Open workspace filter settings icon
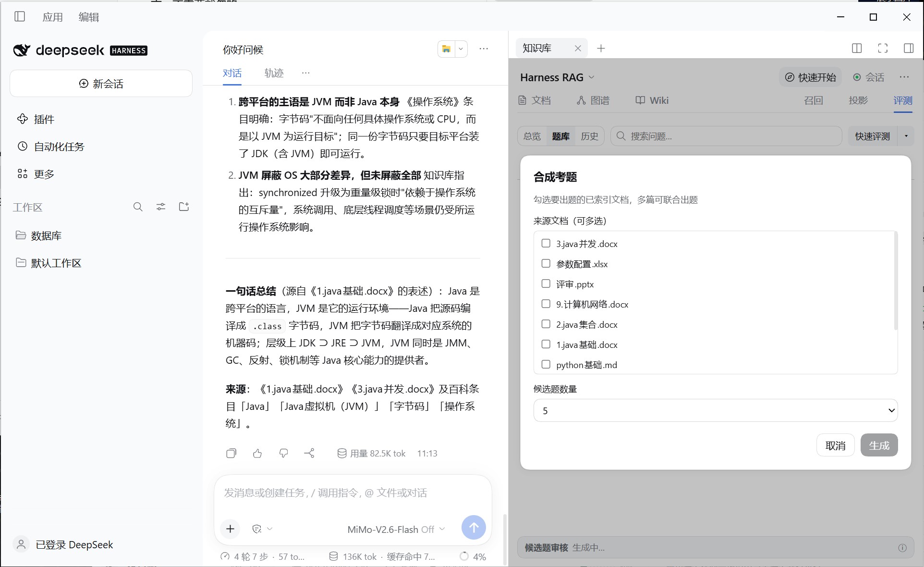This screenshot has width=924, height=567. (161, 207)
